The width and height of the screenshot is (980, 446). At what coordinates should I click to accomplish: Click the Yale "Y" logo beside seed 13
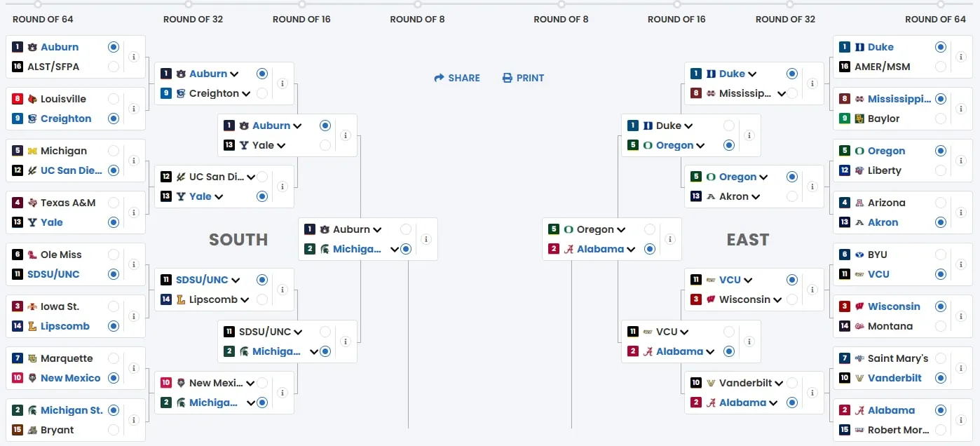(x=32, y=222)
